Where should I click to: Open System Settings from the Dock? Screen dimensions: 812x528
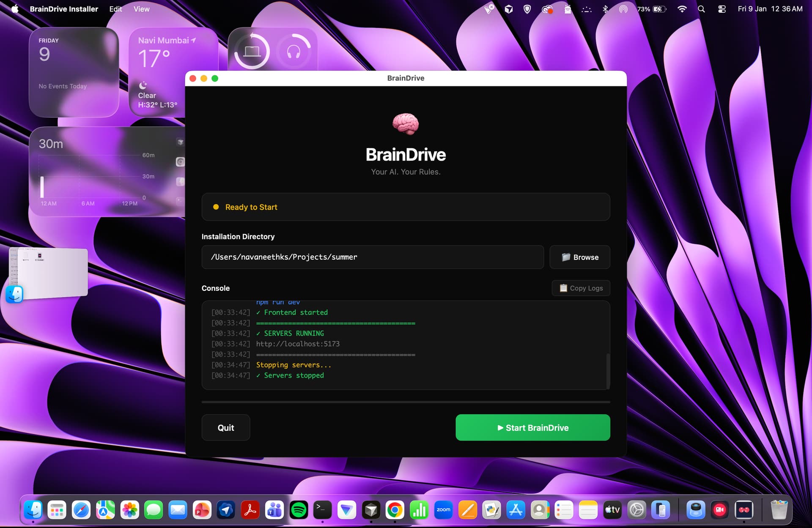click(637, 510)
